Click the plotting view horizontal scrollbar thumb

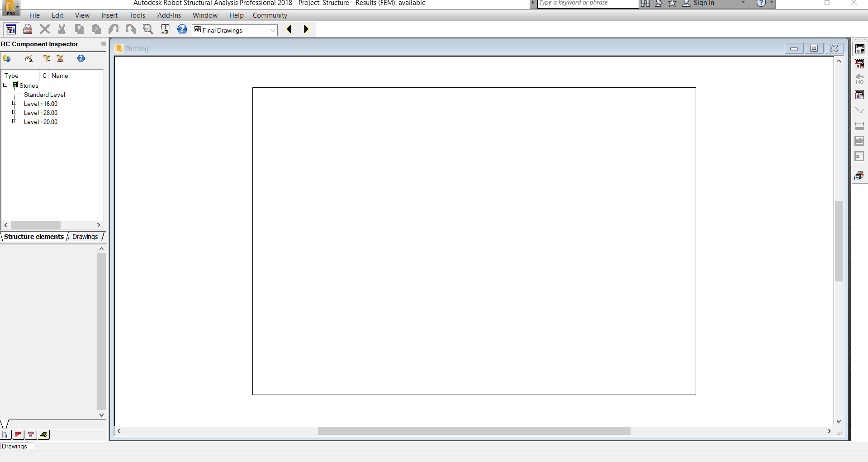coord(474,431)
